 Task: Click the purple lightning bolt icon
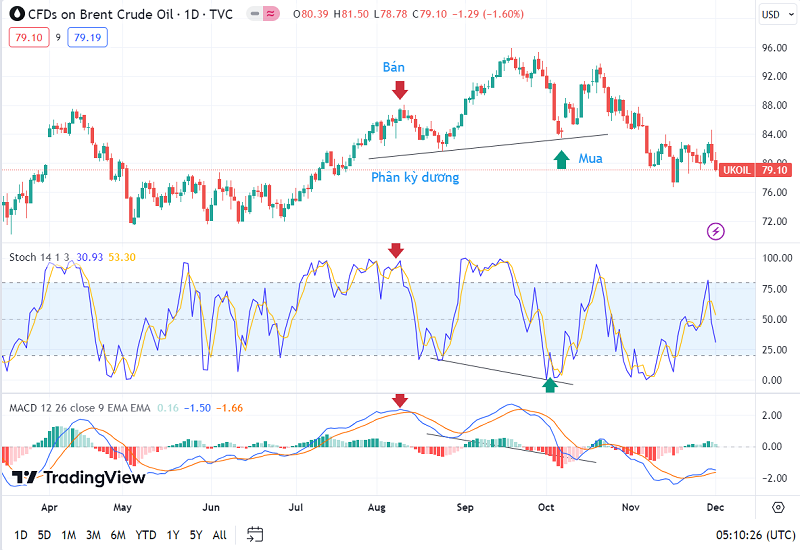point(716,231)
